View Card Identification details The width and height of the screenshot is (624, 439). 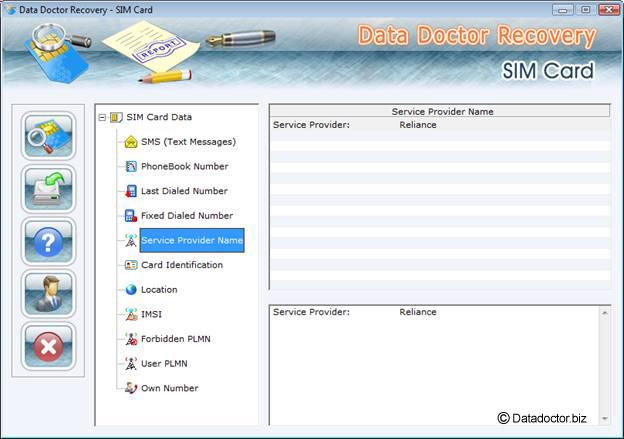coord(182,265)
